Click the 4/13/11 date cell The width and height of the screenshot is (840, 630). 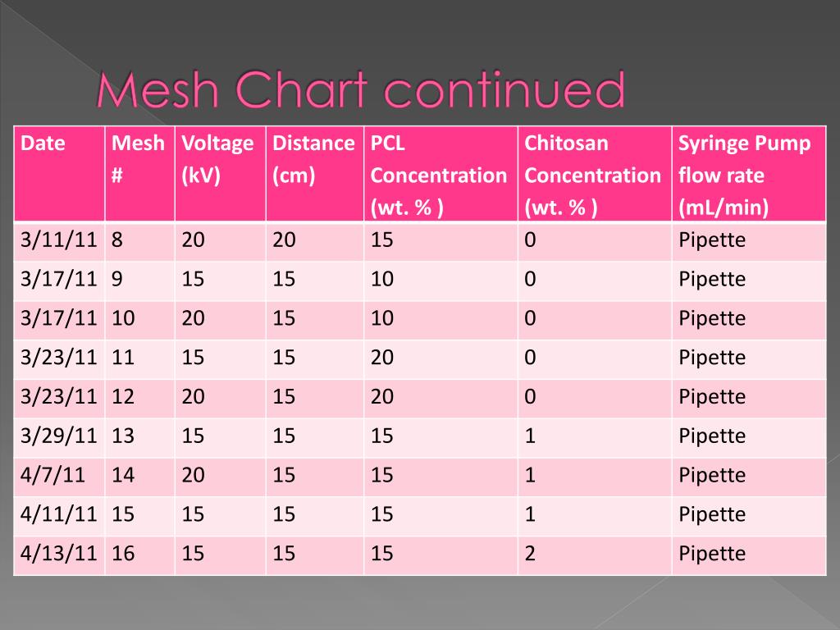[x=59, y=555]
